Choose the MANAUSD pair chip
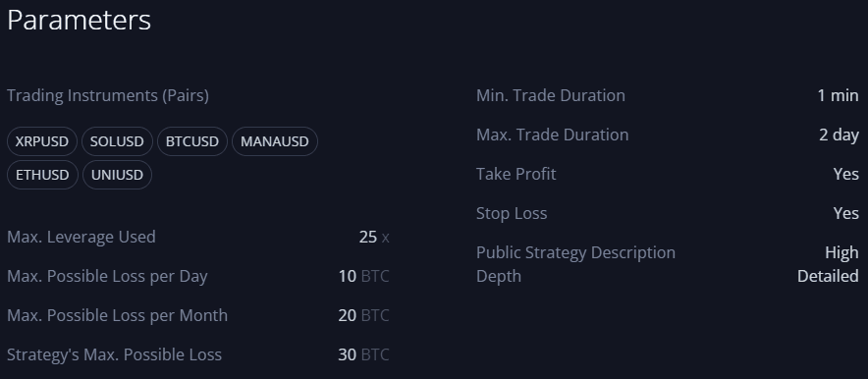The height and width of the screenshot is (379, 868). tap(275, 141)
